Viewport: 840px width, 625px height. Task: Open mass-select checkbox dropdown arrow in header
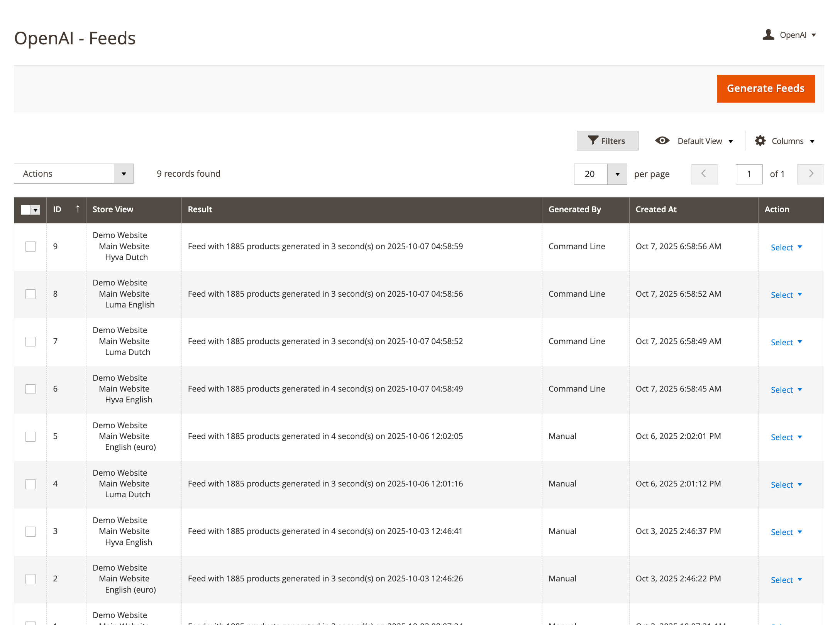tap(36, 210)
